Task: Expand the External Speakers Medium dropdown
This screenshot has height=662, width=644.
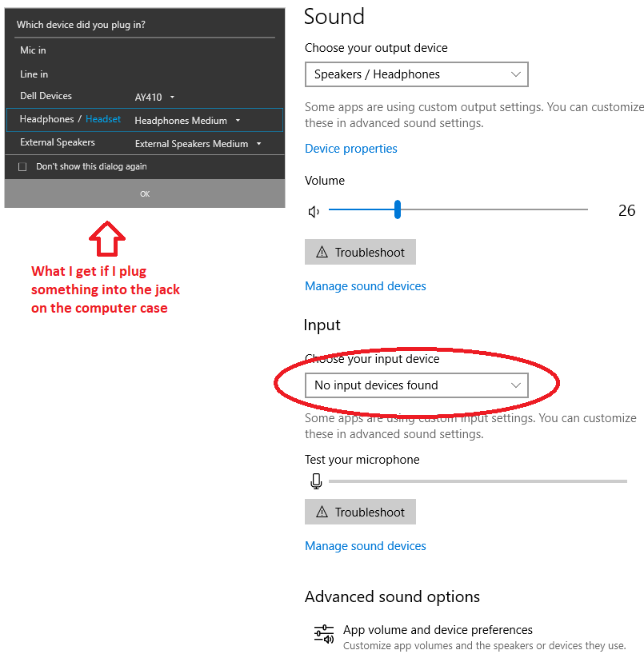Action: (258, 144)
